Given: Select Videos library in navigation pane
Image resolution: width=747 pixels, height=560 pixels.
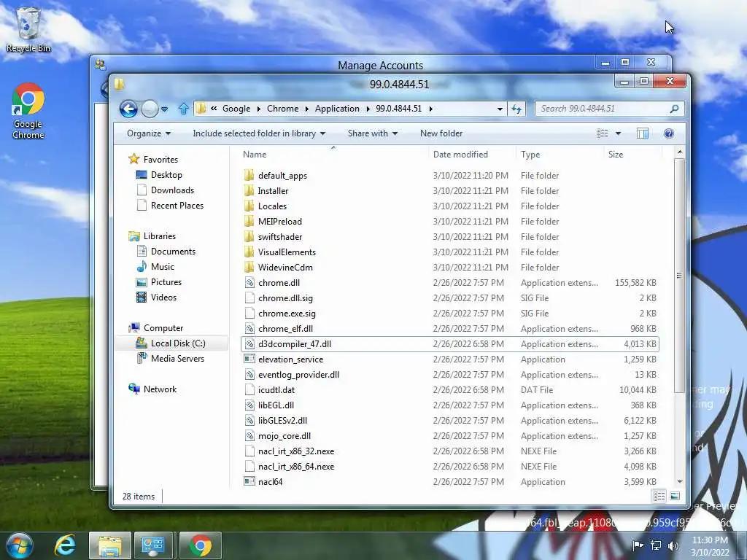Looking at the screenshot, I should pos(163,297).
